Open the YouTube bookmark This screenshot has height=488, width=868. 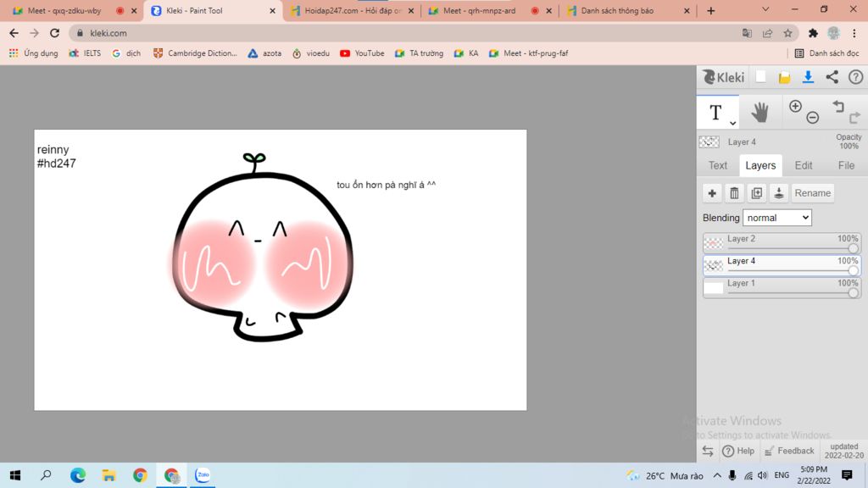362,53
